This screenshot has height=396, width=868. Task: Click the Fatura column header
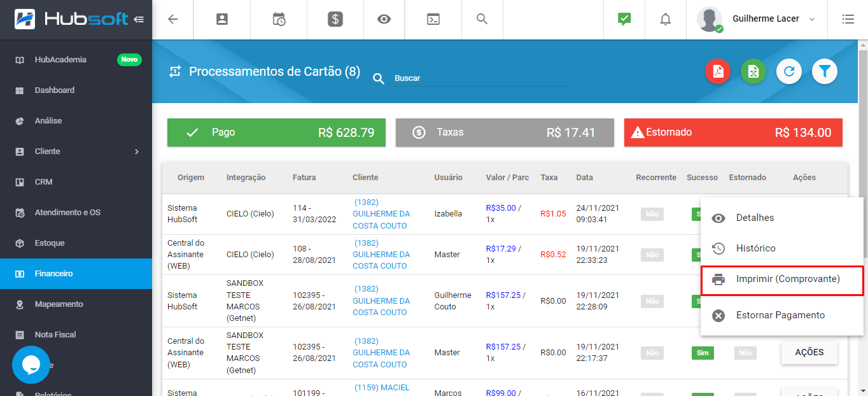pos(304,178)
